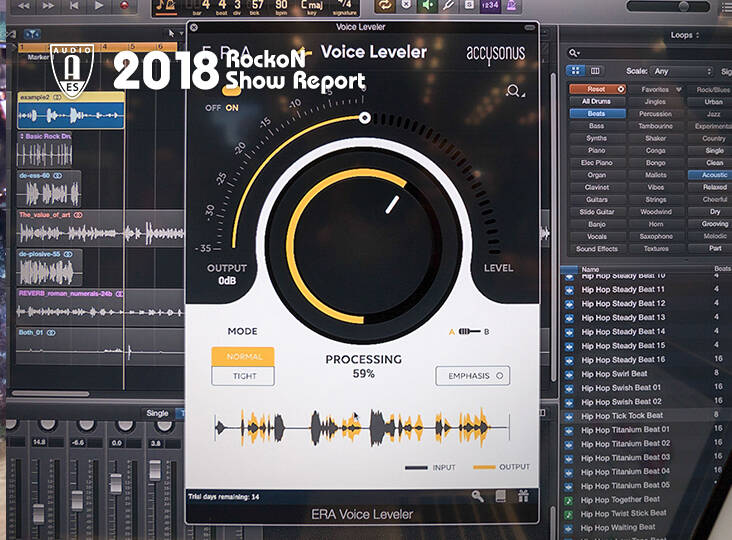The width and height of the screenshot is (732, 540).
Task: Click the loop icon of Hip Hop Titanium Beat 01
Action: (569, 430)
